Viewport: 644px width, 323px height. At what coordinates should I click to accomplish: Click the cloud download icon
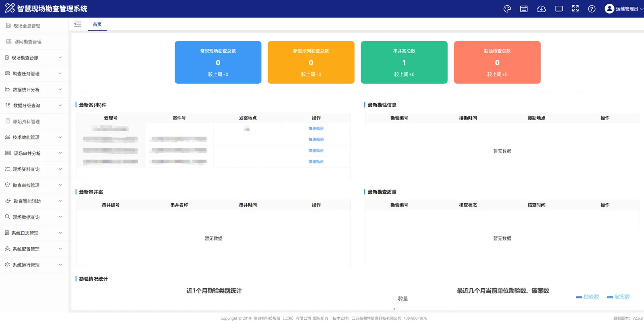tap(541, 9)
